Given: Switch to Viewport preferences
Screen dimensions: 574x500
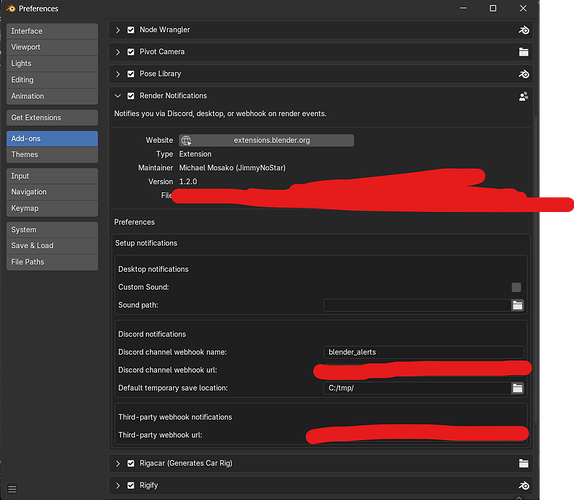Looking at the screenshot, I should [52, 47].
